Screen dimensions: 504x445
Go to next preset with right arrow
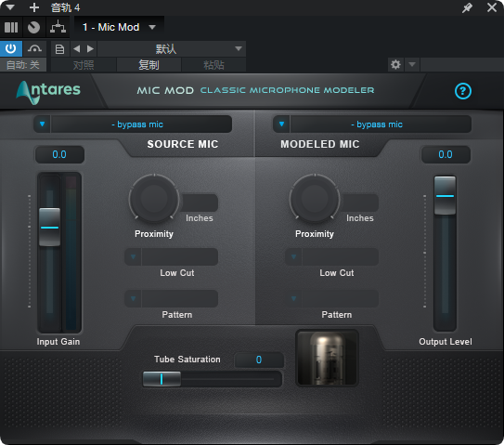tap(90, 49)
